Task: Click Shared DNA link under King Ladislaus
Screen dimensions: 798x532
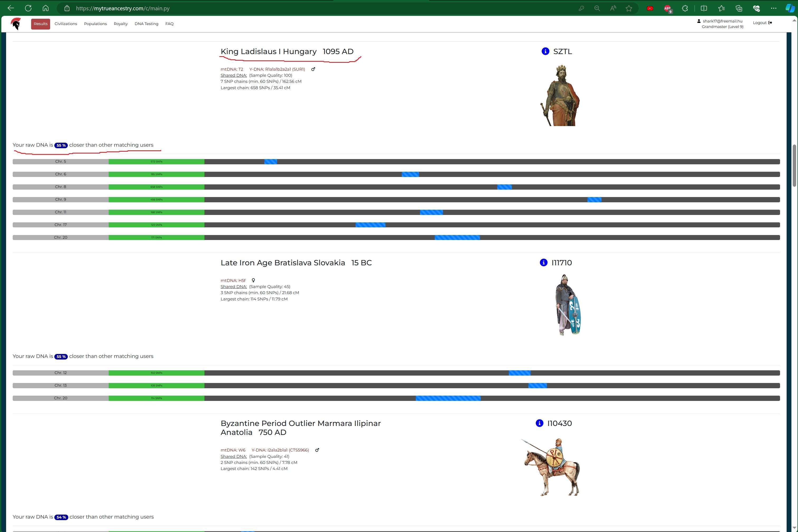Action: click(233, 75)
